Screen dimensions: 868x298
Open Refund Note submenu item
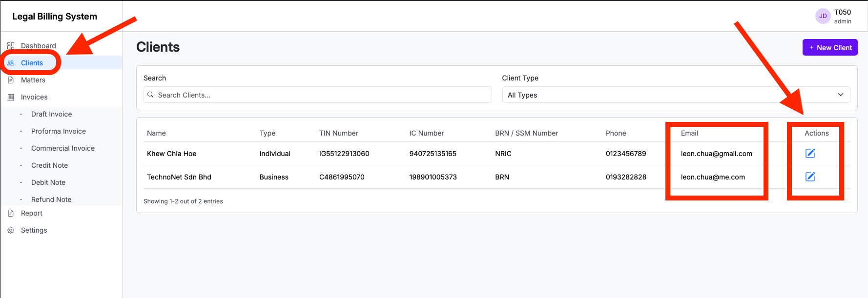(51, 199)
